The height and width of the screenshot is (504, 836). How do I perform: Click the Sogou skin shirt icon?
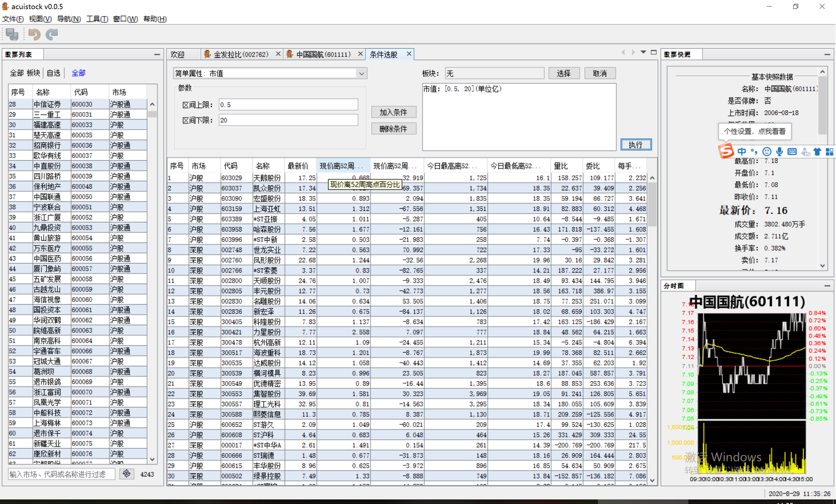pyautogui.click(x=817, y=151)
